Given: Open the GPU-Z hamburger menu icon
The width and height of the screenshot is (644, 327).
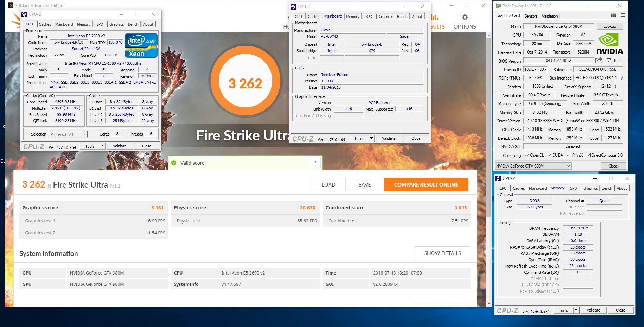Looking at the screenshot, I should point(623,15).
